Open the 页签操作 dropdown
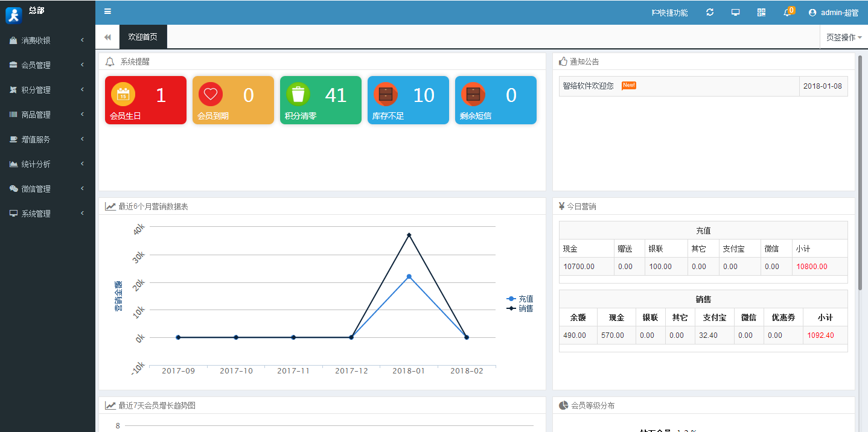The width and height of the screenshot is (868, 432). [843, 37]
